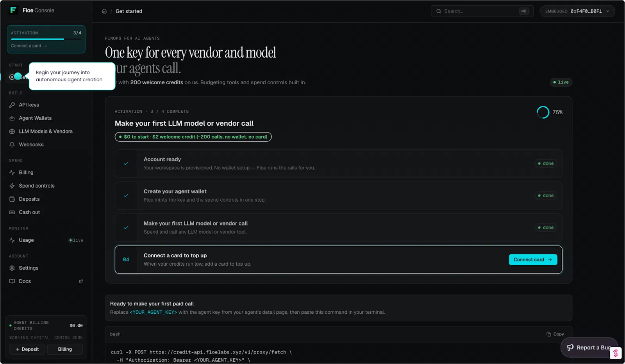
Task: Copy the bash command
Action: tap(555, 334)
